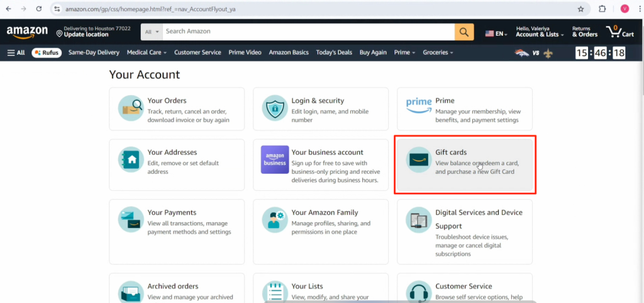Click the Your Addresses house icon

click(131, 161)
